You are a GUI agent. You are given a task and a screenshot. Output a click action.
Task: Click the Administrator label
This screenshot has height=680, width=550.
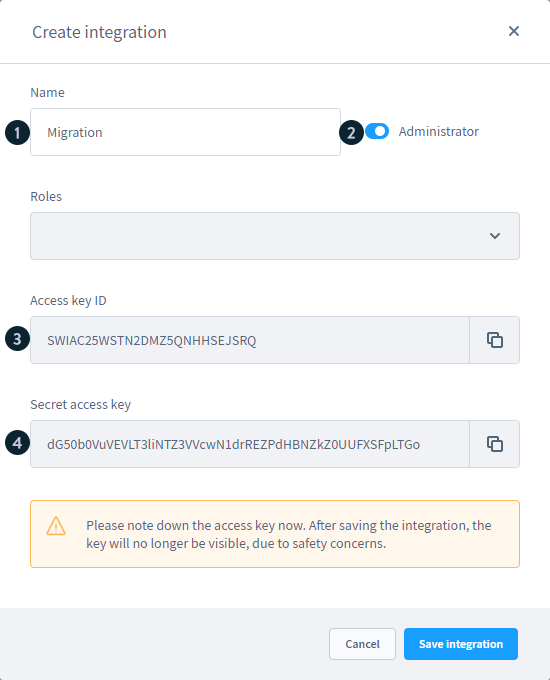pyautogui.click(x=439, y=131)
